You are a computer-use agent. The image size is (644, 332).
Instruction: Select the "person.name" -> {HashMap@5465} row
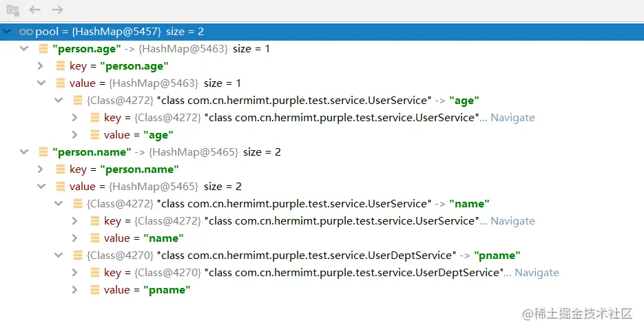322,152
